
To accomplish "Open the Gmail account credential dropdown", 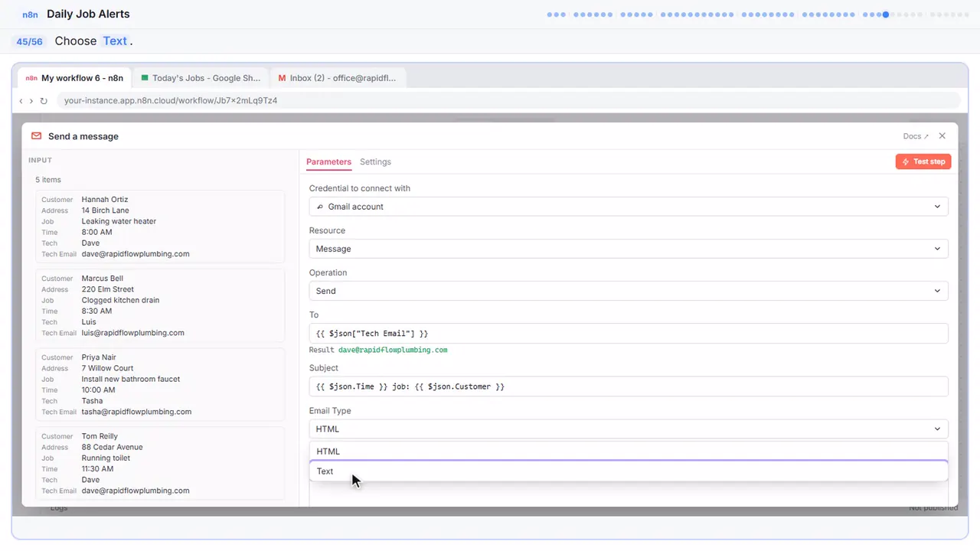I will point(629,207).
